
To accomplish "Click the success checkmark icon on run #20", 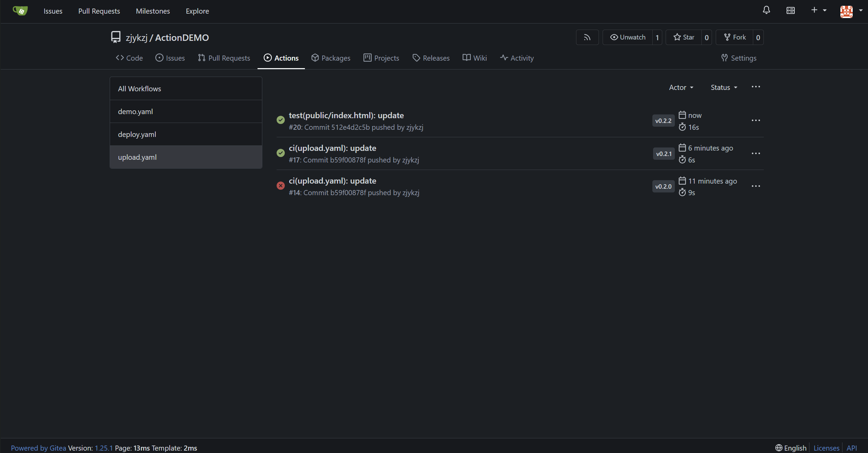I will pyautogui.click(x=280, y=120).
